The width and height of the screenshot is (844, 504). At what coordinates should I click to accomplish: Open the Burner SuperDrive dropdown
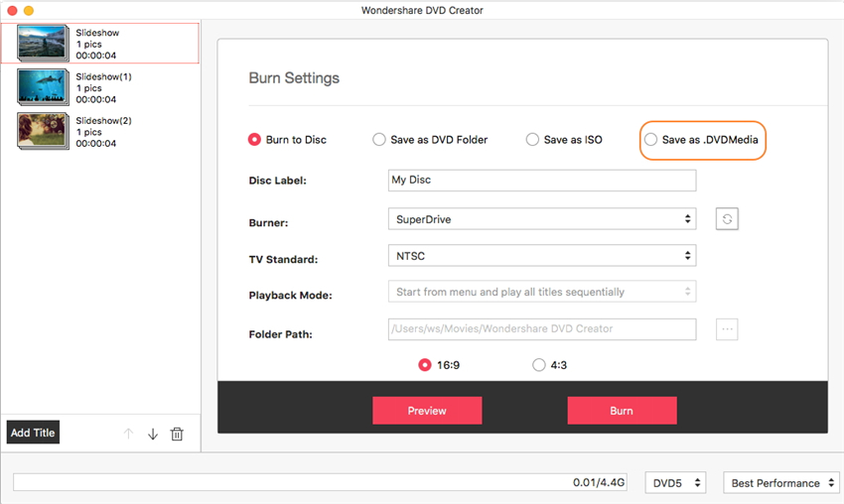click(x=541, y=219)
